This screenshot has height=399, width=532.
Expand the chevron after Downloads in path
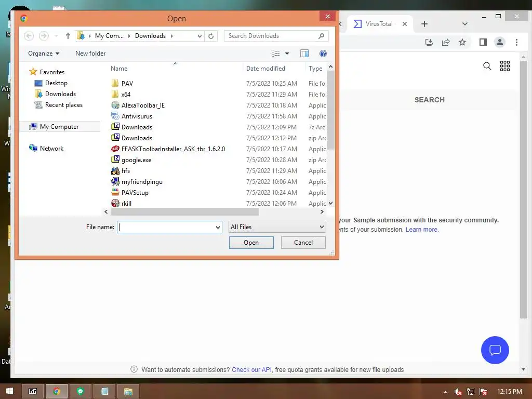click(x=171, y=36)
